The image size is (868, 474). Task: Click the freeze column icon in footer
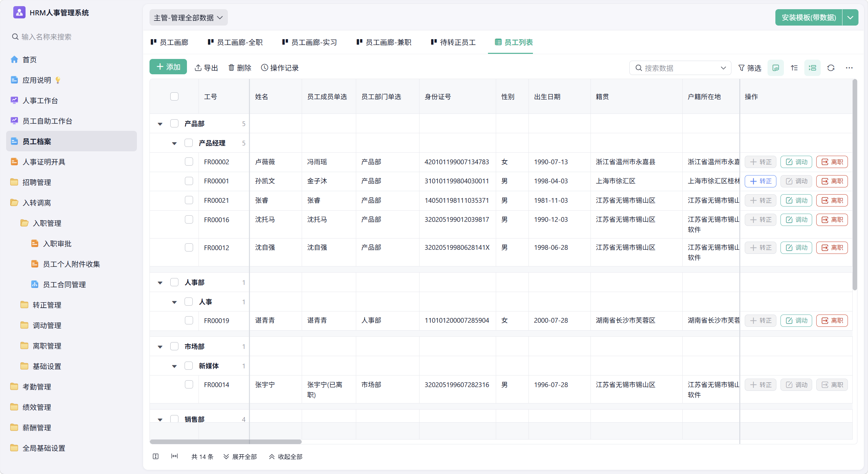click(156, 457)
